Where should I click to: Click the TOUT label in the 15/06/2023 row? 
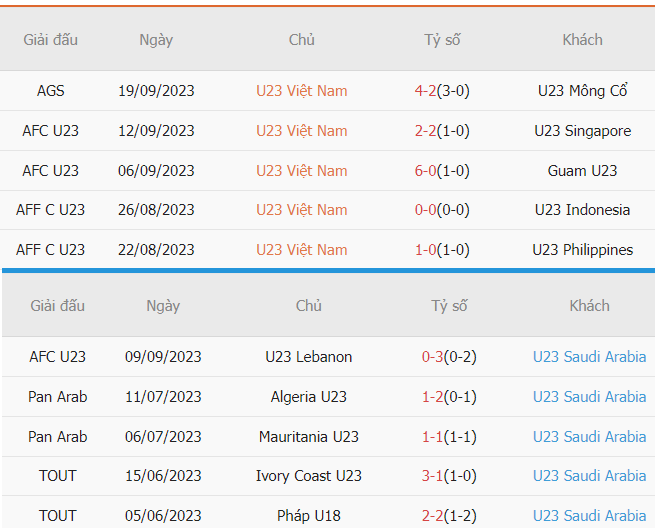[x=57, y=476]
